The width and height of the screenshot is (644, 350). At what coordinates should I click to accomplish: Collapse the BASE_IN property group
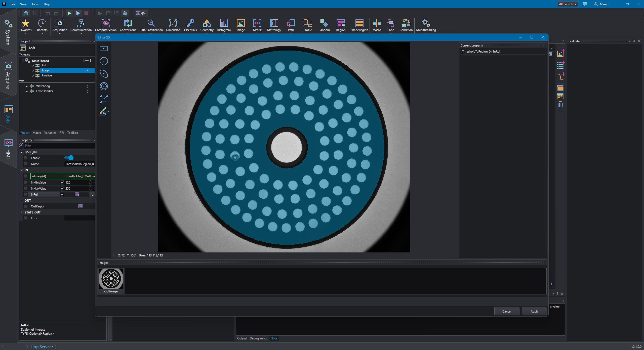(22, 152)
